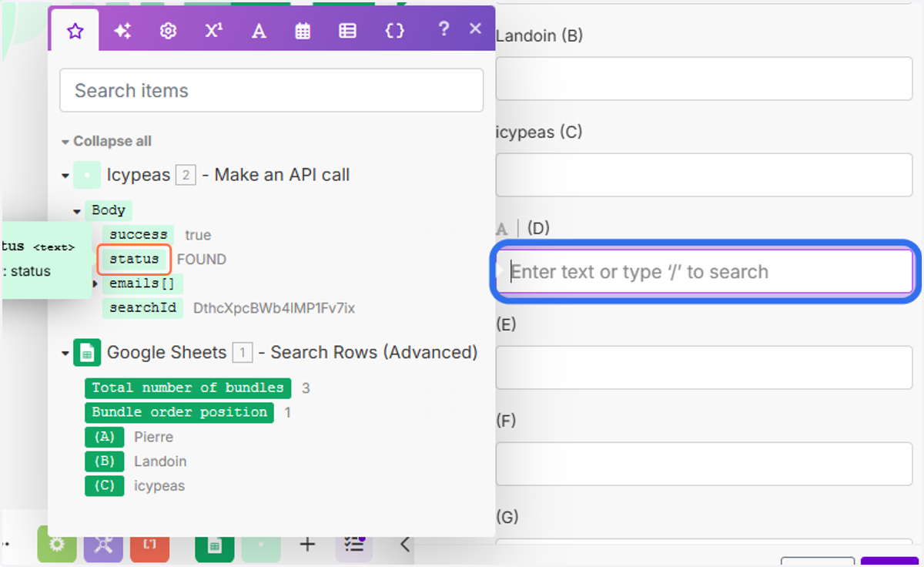Open the date and time calendar tab
This screenshot has height=567, width=924.
point(303,31)
